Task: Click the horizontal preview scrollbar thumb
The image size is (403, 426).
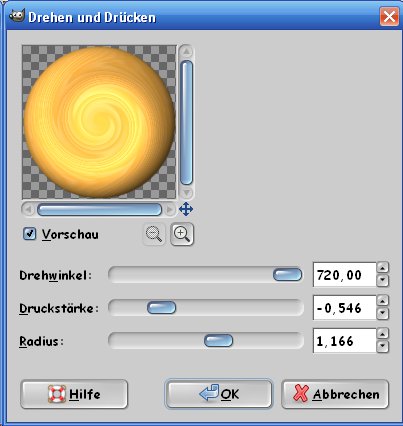Action: [x=99, y=210]
